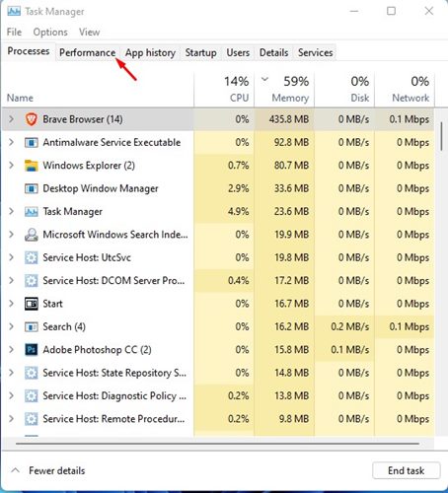Click the End task button
This screenshot has width=448, height=493.
[407, 470]
